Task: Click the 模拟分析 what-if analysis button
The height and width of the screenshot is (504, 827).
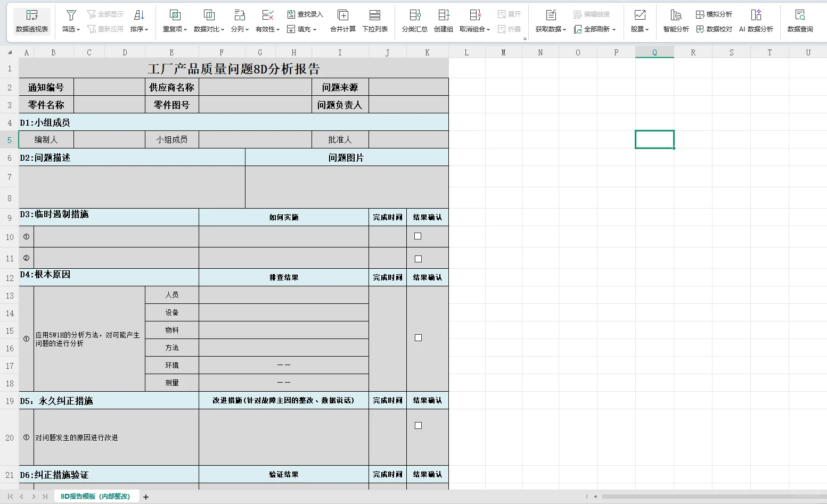Action: coord(714,14)
